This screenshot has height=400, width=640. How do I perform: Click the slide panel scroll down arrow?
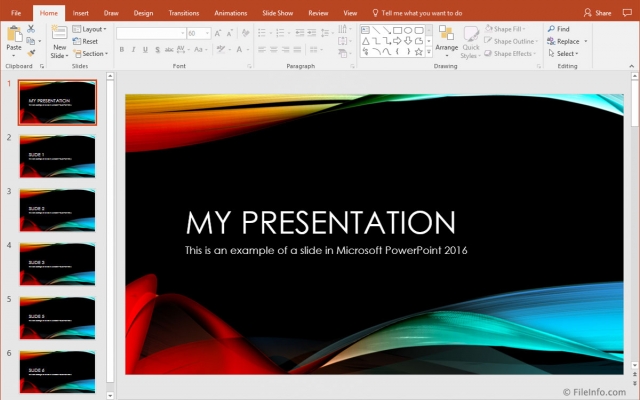(x=110, y=396)
